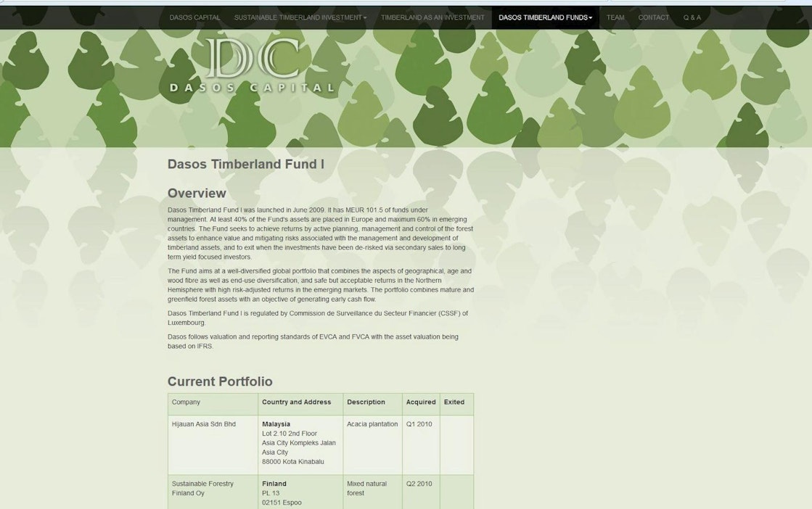812x509 pixels.
Task: Expand the Sustainable Timberland Investment dropdown
Action: pos(300,17)
